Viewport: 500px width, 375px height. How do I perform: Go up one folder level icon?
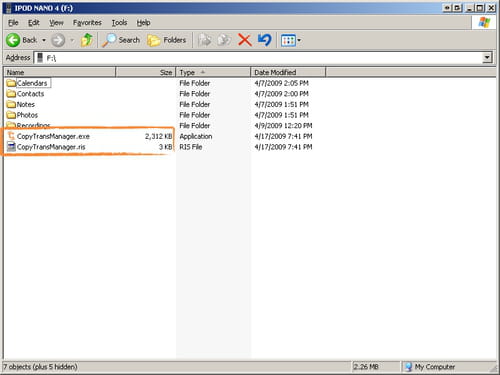(87, 40)
